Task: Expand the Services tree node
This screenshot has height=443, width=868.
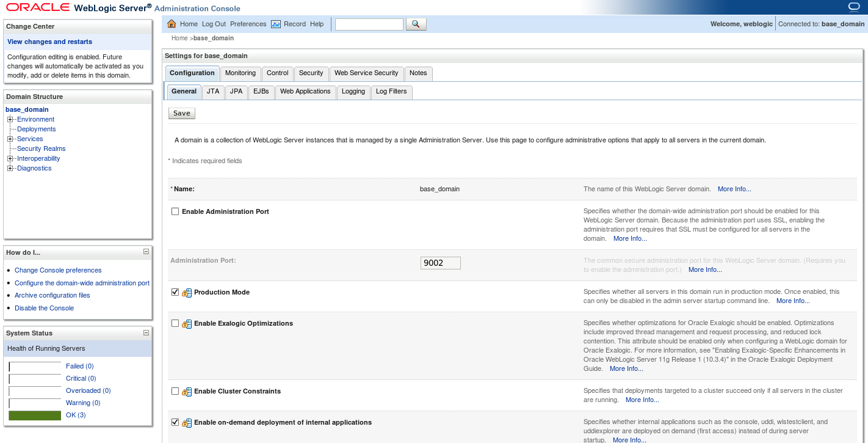Action: click(9, 139)
